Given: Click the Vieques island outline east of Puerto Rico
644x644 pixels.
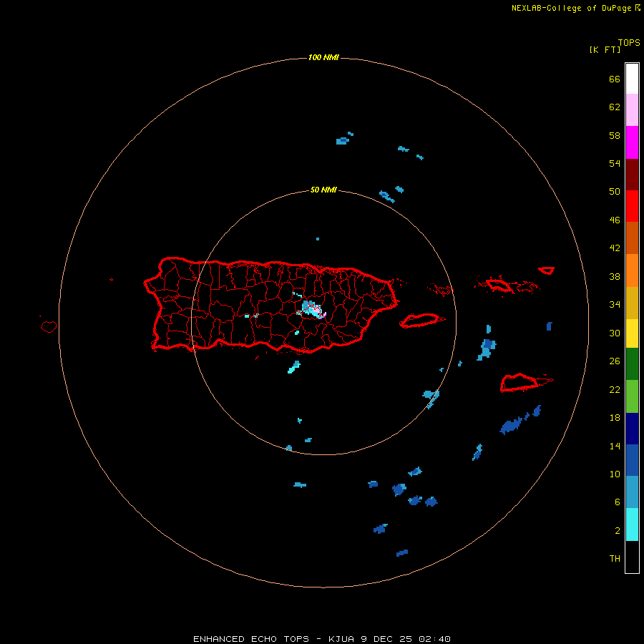Looking at the screenshot, I should pos(421,321).
